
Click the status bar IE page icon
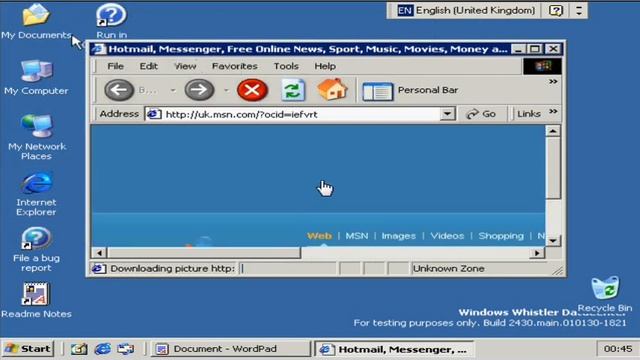pyautogui.click(x=98, y=269)
